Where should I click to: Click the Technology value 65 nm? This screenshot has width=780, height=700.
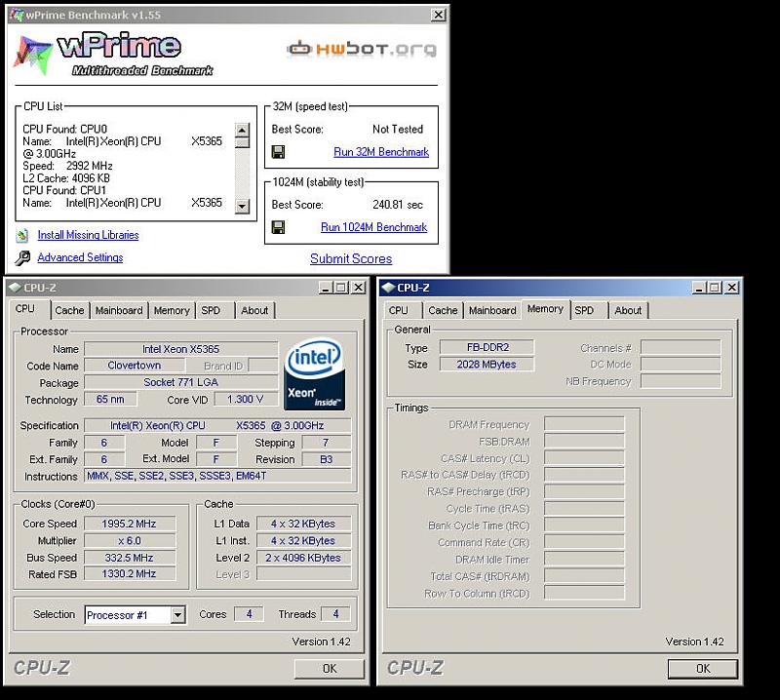[x=110, y=399]
